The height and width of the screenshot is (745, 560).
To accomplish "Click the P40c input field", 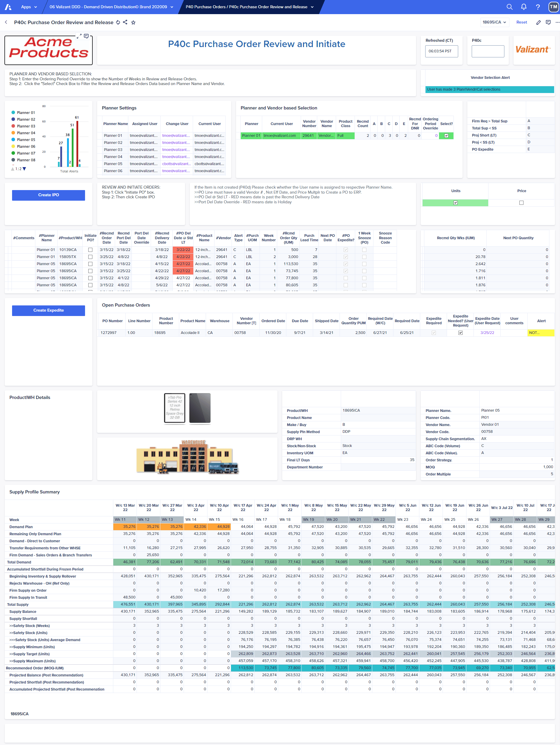I will (488, 51).
